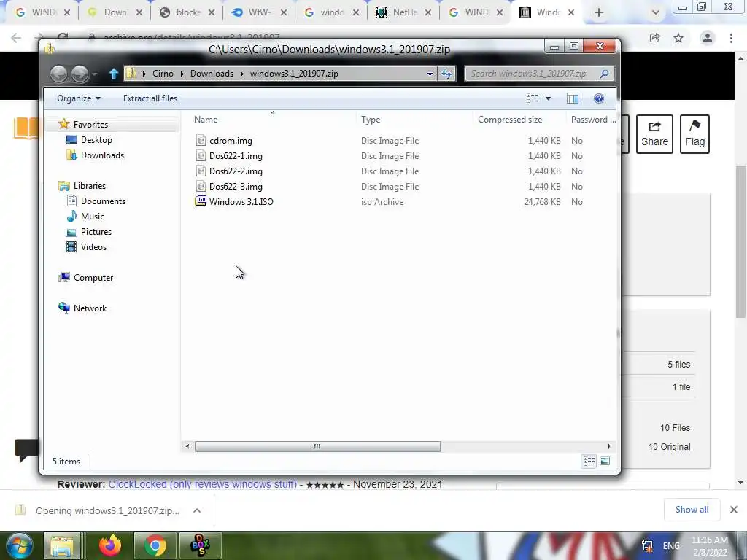The image size is (747, 560).
Task: Open Downloads in Favorites
Action: pos(102,155)
